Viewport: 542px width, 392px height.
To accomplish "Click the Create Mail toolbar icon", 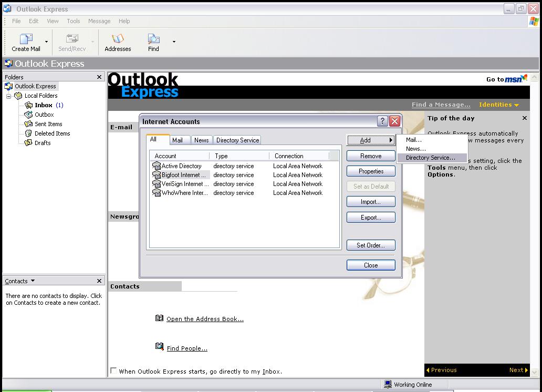I will (26, 38).
